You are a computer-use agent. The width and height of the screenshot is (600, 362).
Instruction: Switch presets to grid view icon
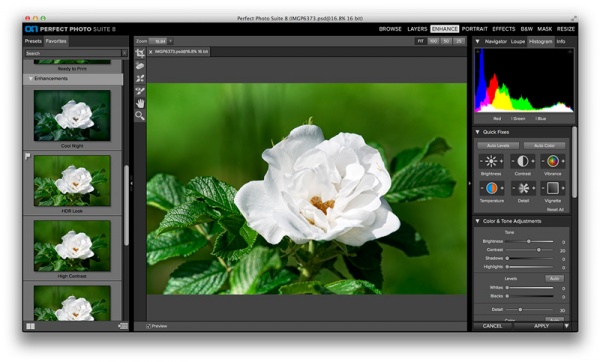point(30,326)
